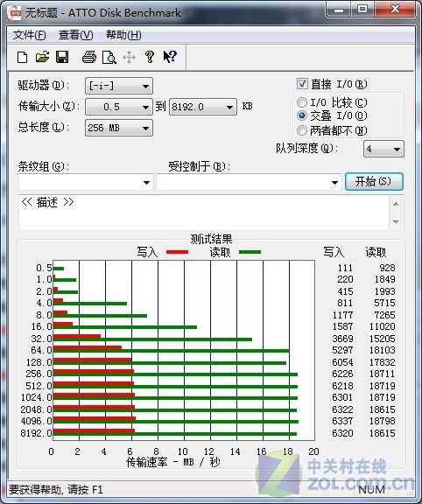The image size is (422, 504).
Task: Select the 交叠 I/O radio button
Action: pyautogui.click(x=302, y=115)
